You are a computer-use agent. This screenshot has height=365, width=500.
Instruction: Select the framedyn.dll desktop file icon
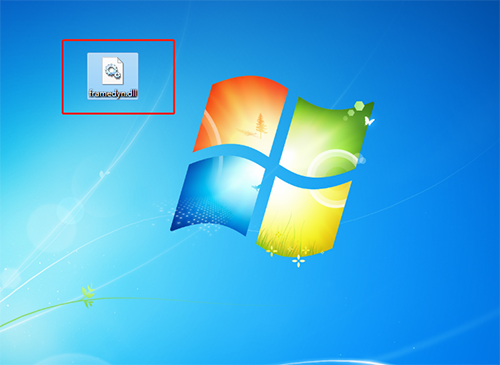click(x=113, y=76)
